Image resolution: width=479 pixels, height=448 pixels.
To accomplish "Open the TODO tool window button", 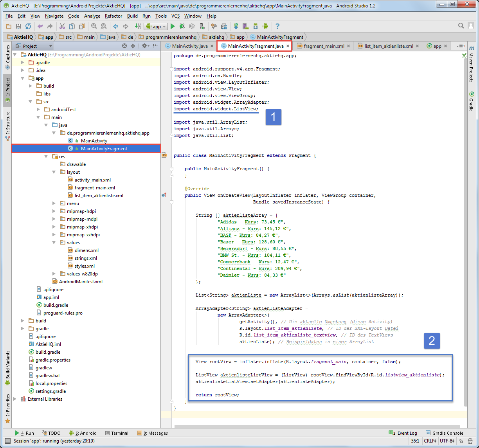I will click(51, 433).
